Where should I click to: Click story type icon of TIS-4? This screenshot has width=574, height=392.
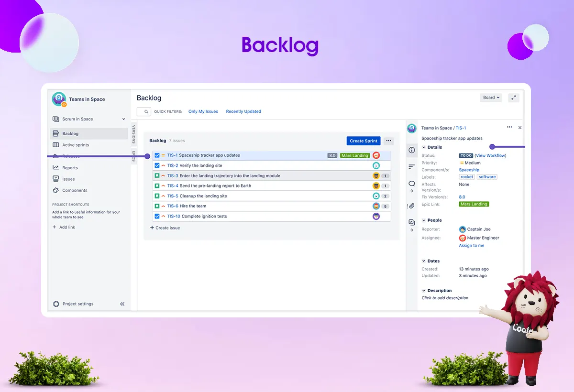[157, 186]
